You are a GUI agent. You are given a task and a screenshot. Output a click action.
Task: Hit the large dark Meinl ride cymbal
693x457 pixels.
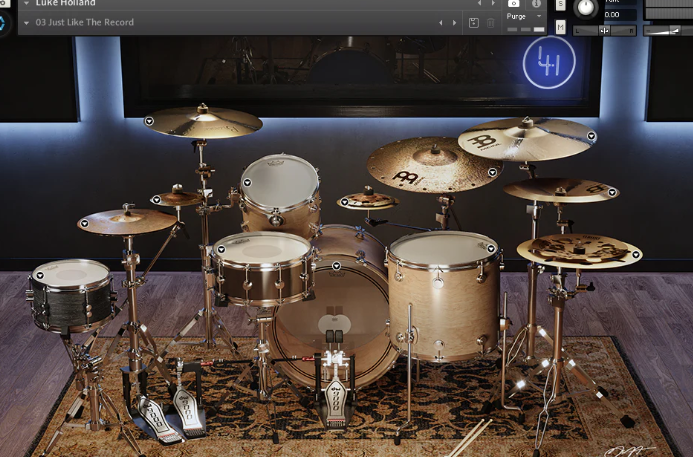click(x=435, y=164)
